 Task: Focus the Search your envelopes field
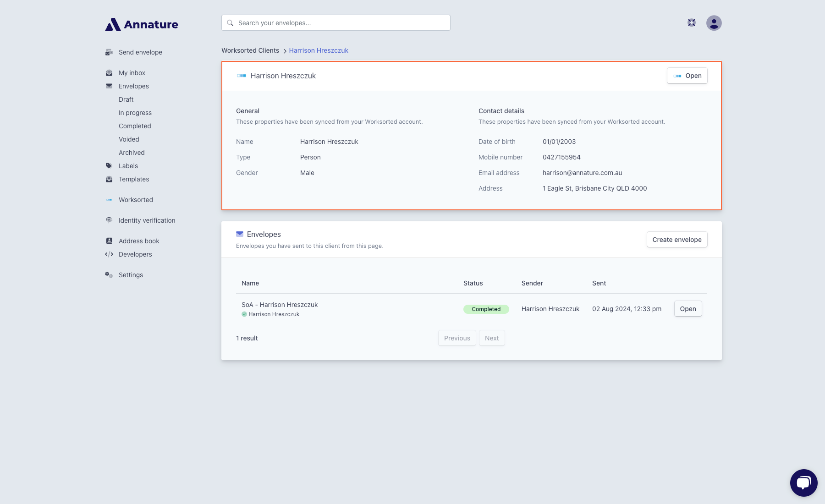[336, 23]
